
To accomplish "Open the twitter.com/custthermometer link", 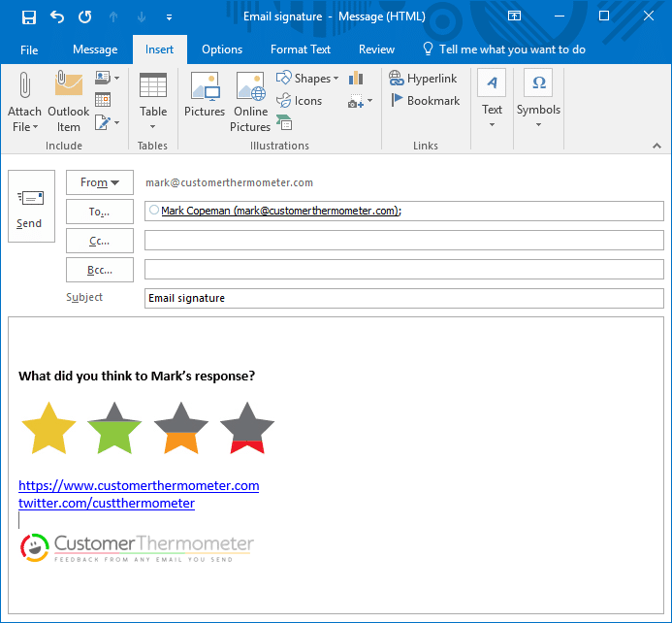I will [107, 503].
